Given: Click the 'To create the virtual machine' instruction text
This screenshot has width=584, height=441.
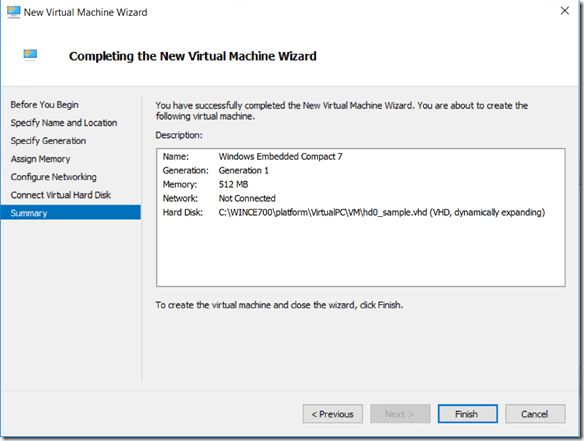Looking at the screenshot, I should click(x=279, y=305).
